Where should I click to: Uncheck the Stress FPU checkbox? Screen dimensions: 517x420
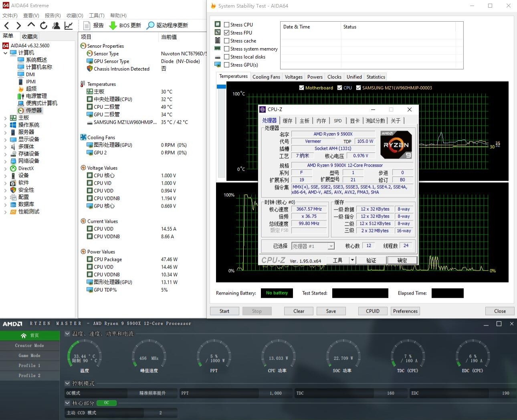[x=227, y=33]
